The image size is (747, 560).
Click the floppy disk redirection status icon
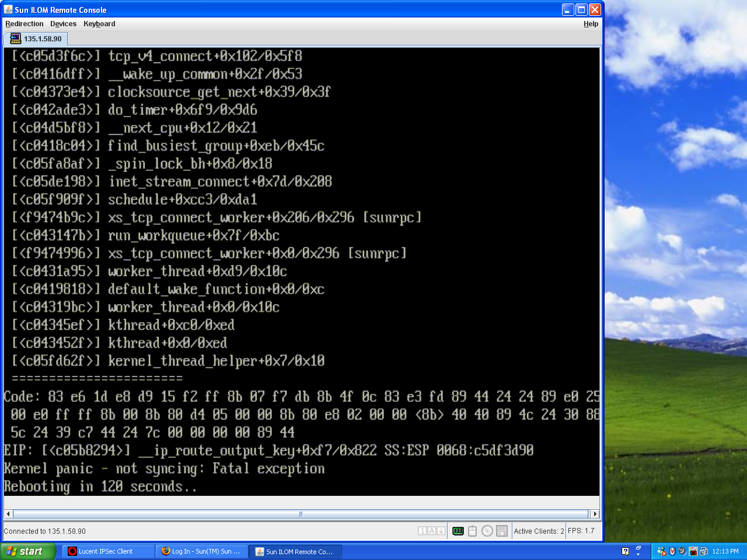pos(502,531)
